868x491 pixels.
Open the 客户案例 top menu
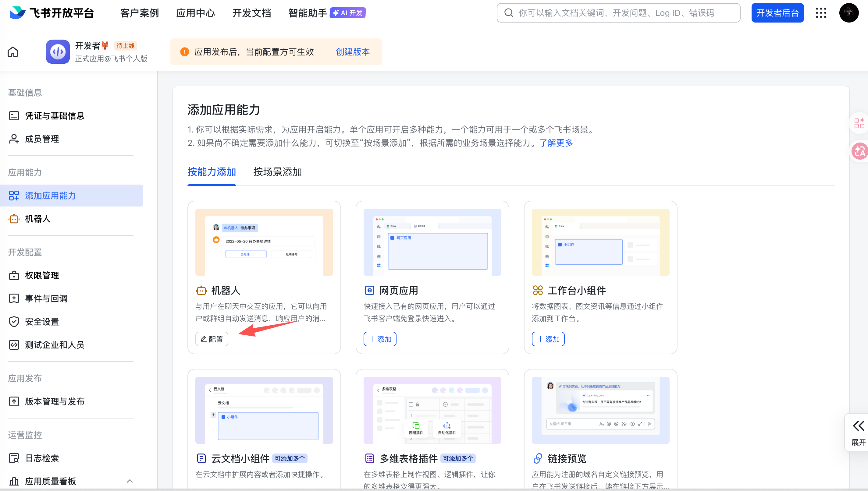tap(139, 13)
